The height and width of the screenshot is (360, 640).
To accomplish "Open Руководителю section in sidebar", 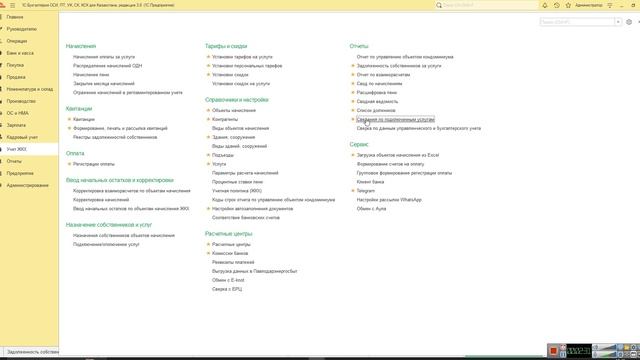I will point(21,29).
